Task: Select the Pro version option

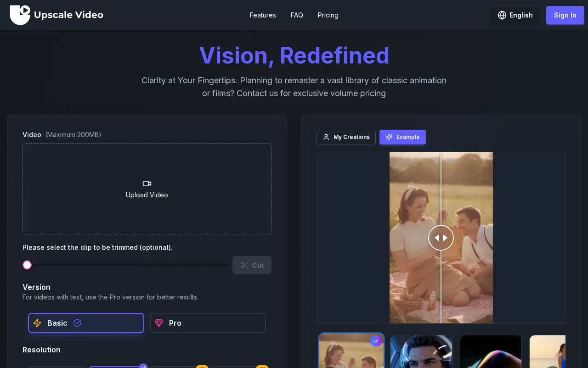Action: (x=208, y=323)
